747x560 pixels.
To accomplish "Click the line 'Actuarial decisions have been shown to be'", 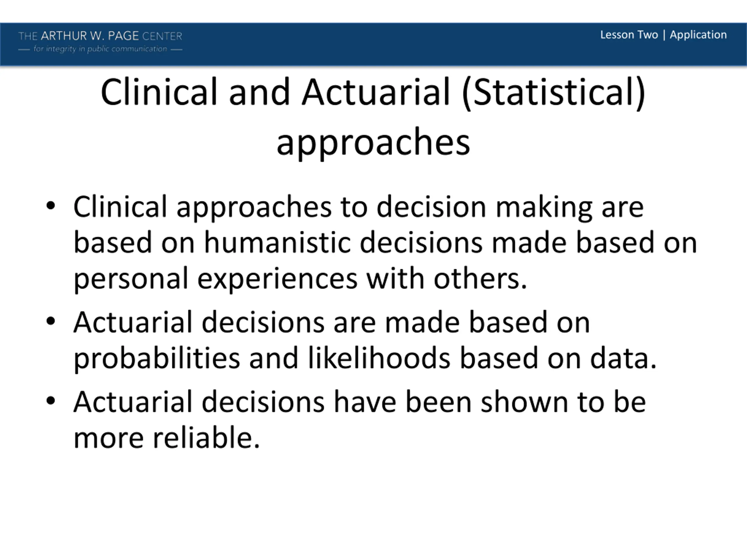I will point(359,402).
